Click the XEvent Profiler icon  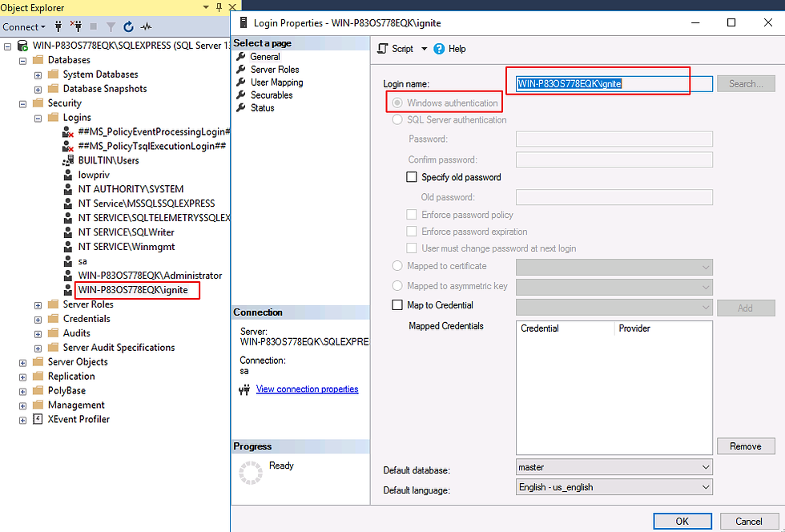(x=38, y=419)
